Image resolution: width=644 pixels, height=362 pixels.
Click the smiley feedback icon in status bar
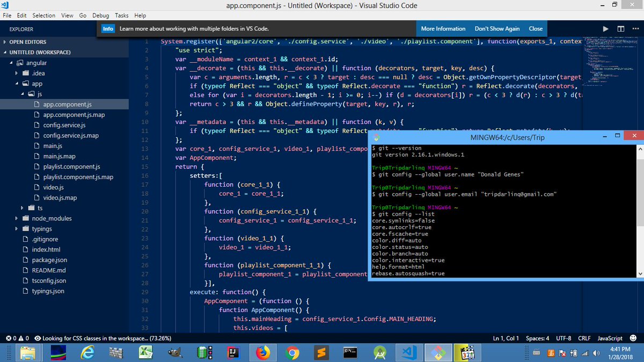(x=633, y=338)
